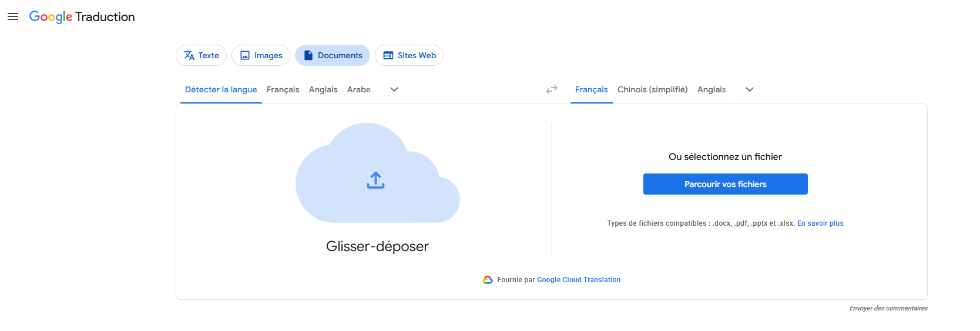The width and height of the screenshot is (980, 331).
Task: Swap source and target languages
Action: (x=552, y=89)
